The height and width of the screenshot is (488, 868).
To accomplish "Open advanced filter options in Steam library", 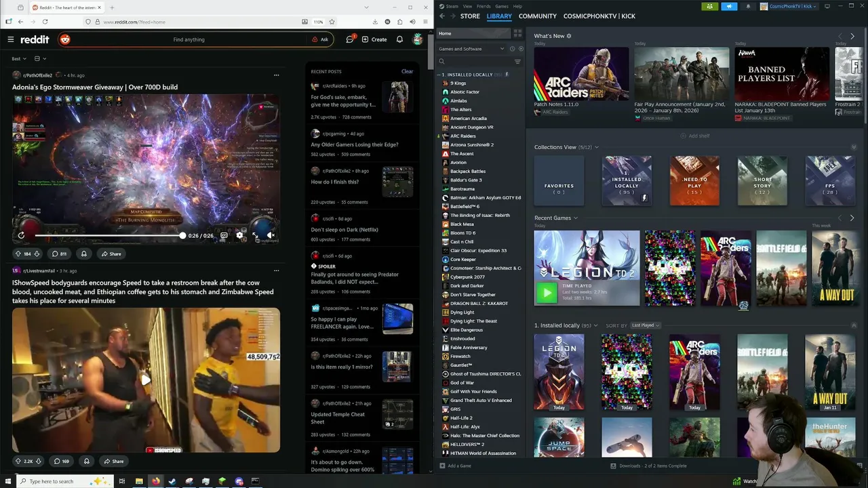I will click(517, 62).
